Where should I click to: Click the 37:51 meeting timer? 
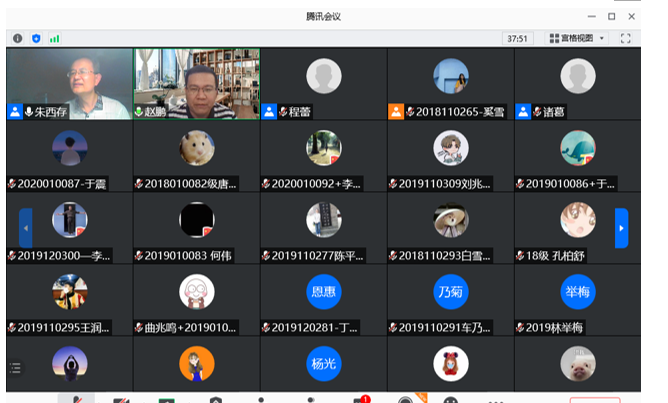[517, 38]
